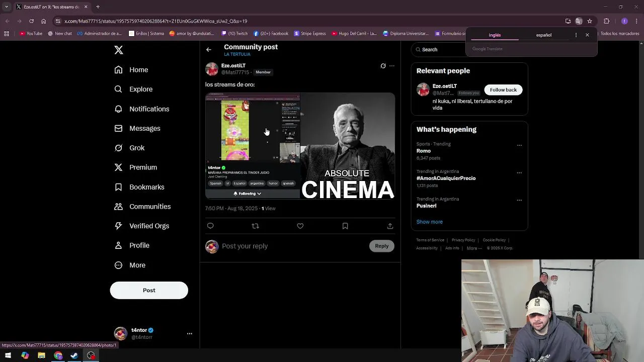This screenshot has width=644, height=362.
Task: Select inglés tab in Google Translate
Action: click(x=495, y=35)
